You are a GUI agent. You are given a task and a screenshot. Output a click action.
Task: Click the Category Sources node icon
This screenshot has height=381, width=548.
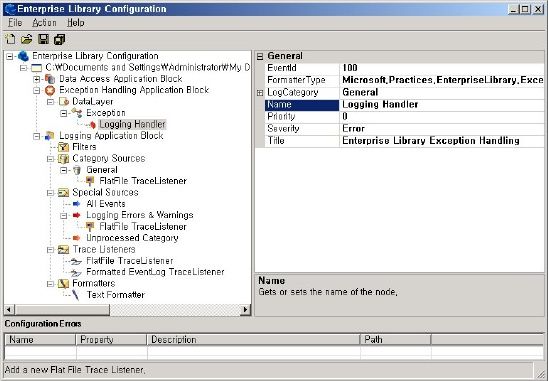point(64,159)
